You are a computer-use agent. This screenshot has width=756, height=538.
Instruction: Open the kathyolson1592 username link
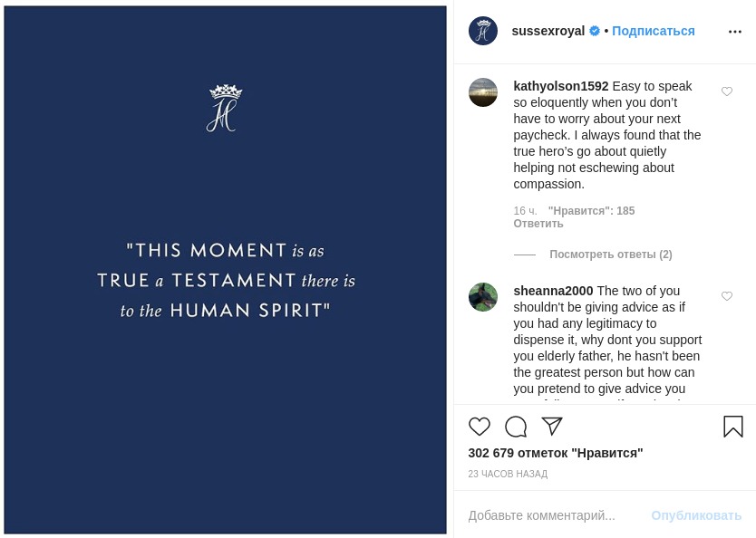tap(560, 86)
